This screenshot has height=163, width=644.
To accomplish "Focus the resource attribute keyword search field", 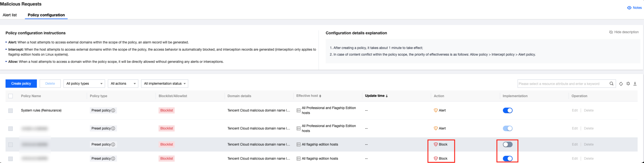I will [x=563, y=84].
